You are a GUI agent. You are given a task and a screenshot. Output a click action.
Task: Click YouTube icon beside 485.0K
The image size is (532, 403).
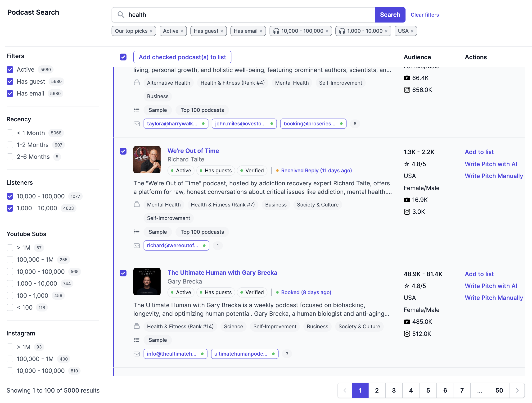click(407, 322)
